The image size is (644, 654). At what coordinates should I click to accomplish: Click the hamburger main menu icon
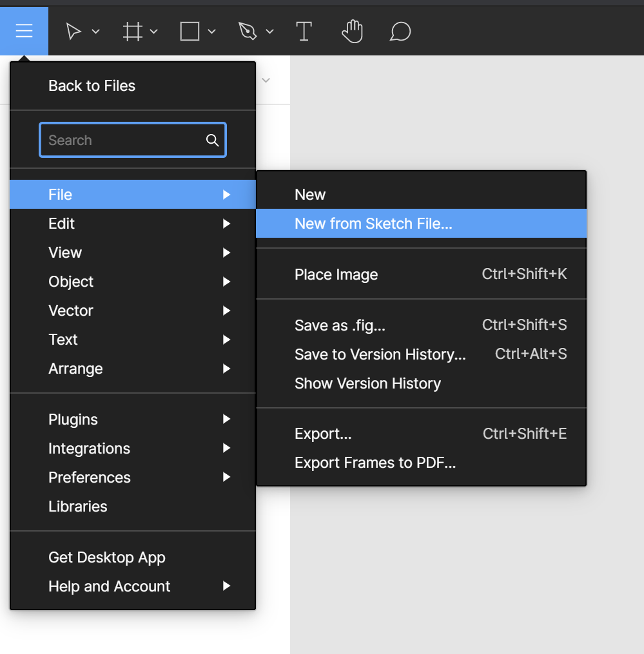click(x=24, y=31)
